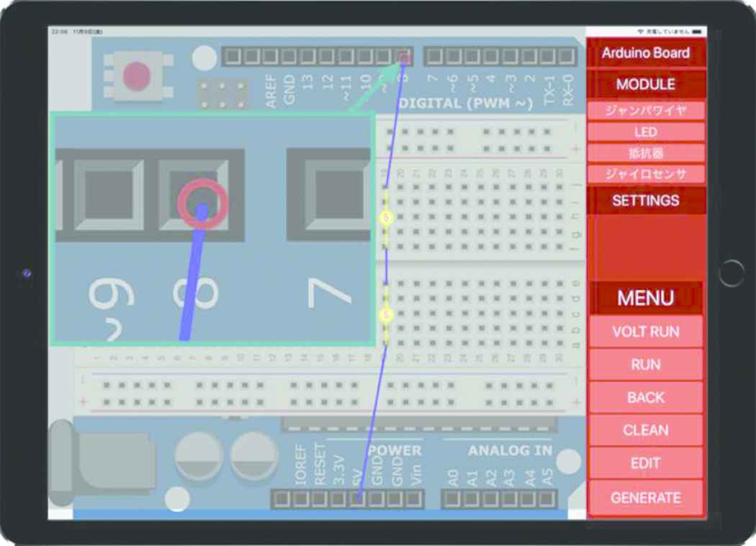This screenshot has width=756, height=546.
Task: Select analog input A4 socket
Action: coord(528,499)
